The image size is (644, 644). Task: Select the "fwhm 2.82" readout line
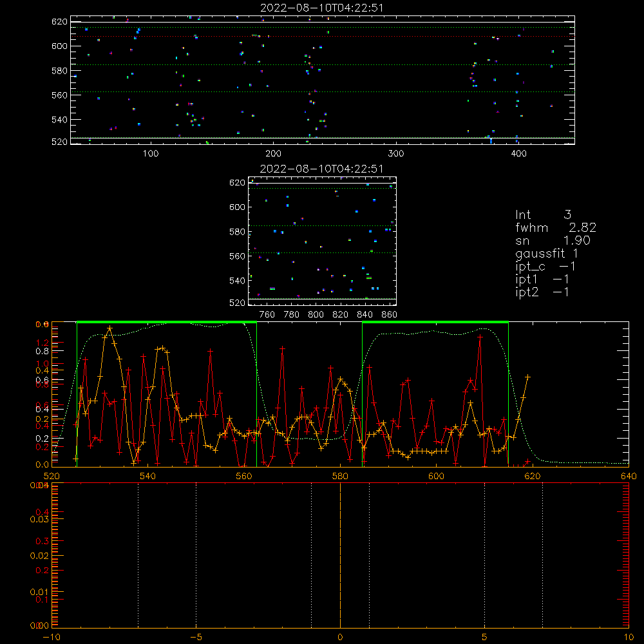click(x=556, y=227)
